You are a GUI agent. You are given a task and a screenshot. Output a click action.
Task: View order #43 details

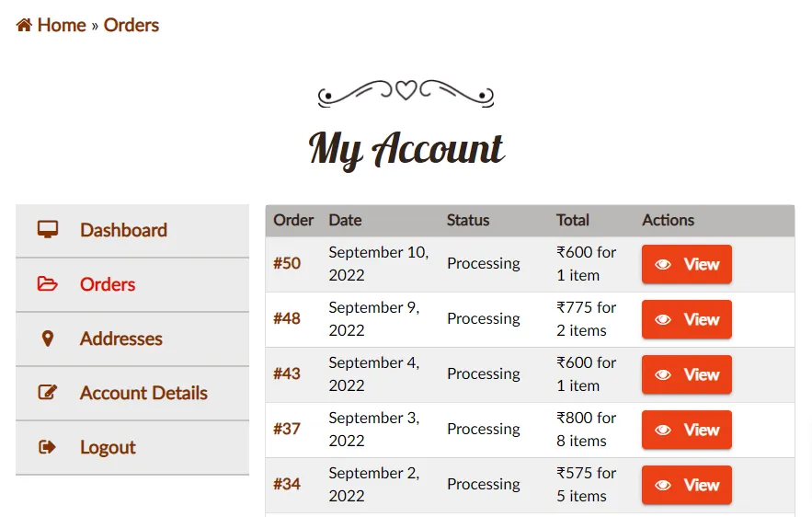click(687, 374)
